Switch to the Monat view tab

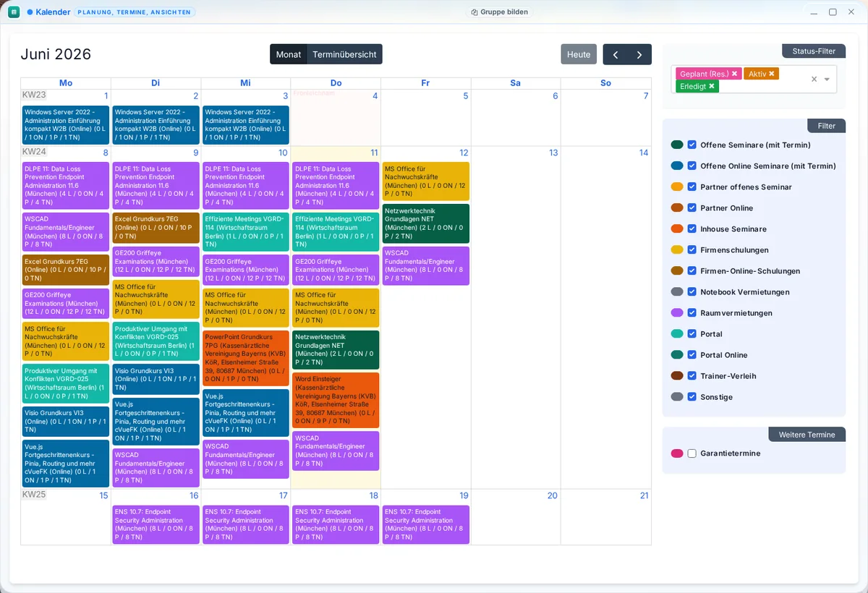tap(289, 54)
